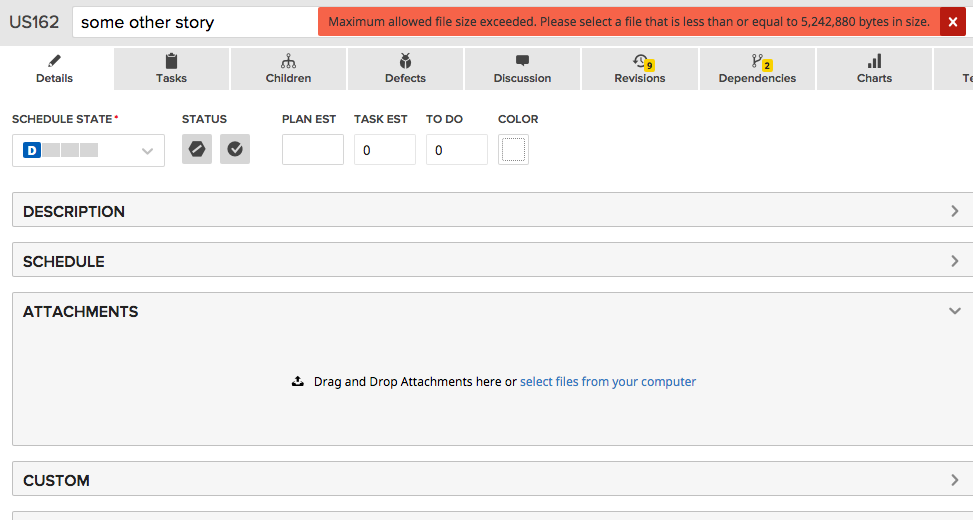The image size is (973, 520).
Task: Toggle the Blocked status button
Action: click(x=197, y=149)
